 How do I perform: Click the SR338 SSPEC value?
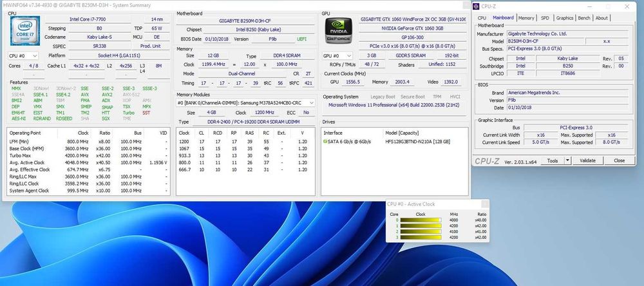point(99,46)
